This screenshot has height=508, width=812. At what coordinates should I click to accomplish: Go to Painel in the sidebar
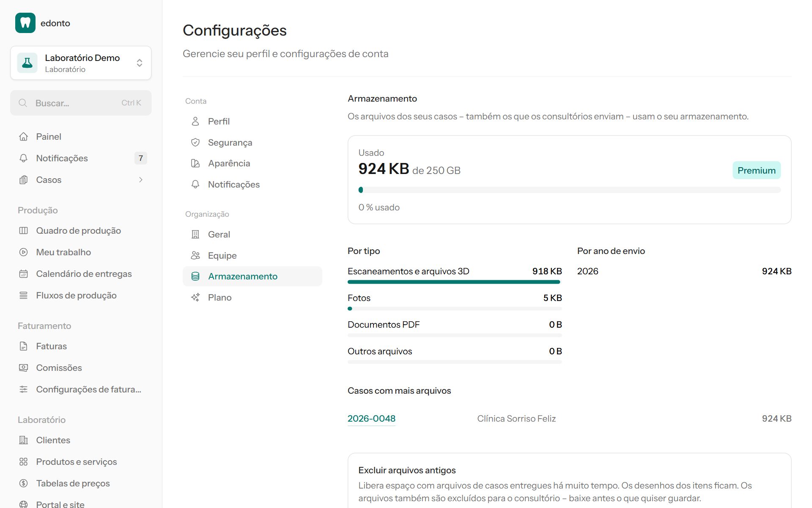tap(81, 137)
